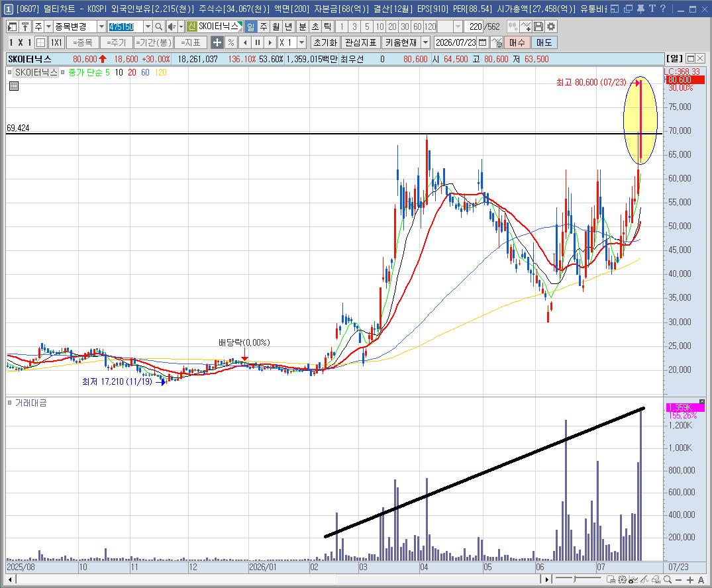Click the green 신 stock badge
The width and height of the screenshot is (712, 588).
pyautogui.click(x=191, y=26)
